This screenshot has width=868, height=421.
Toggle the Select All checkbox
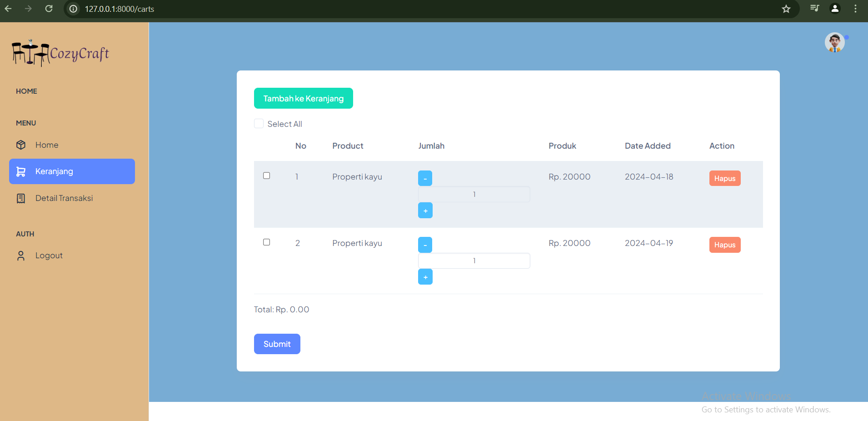(x=259, y=124)
